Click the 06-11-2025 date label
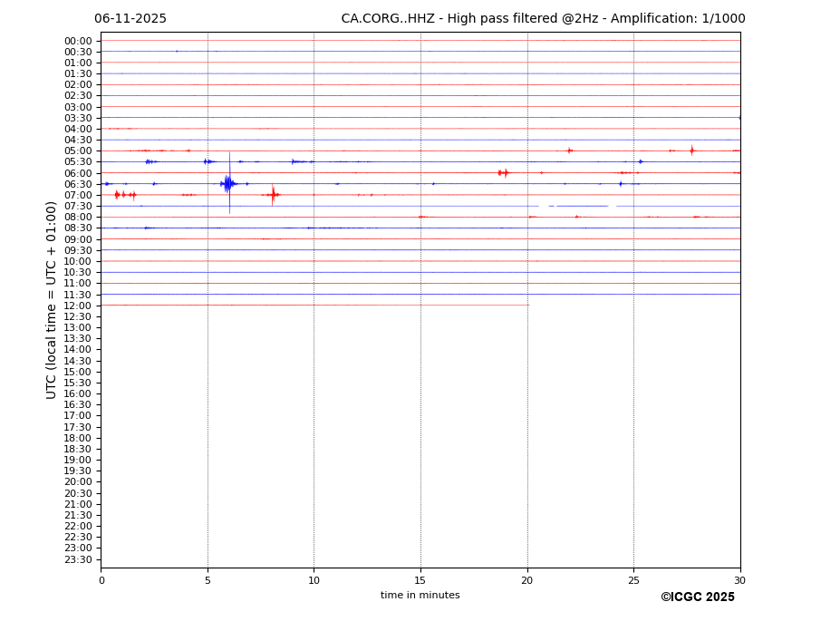 coord(130,19)
